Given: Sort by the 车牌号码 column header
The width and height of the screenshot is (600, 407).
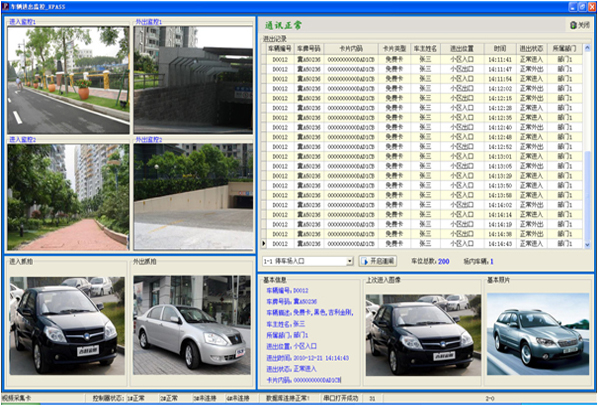Looking at the screenshot, I should coord(309,49).
